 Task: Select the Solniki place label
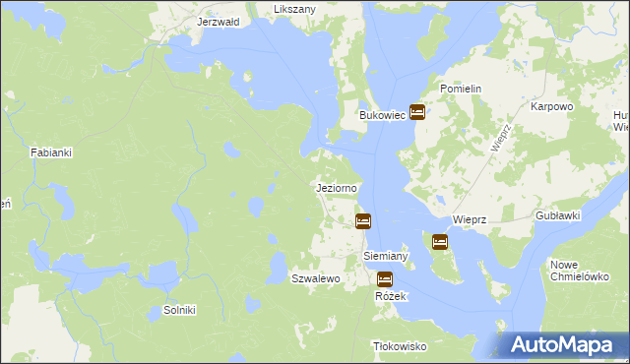pos(179,310)
